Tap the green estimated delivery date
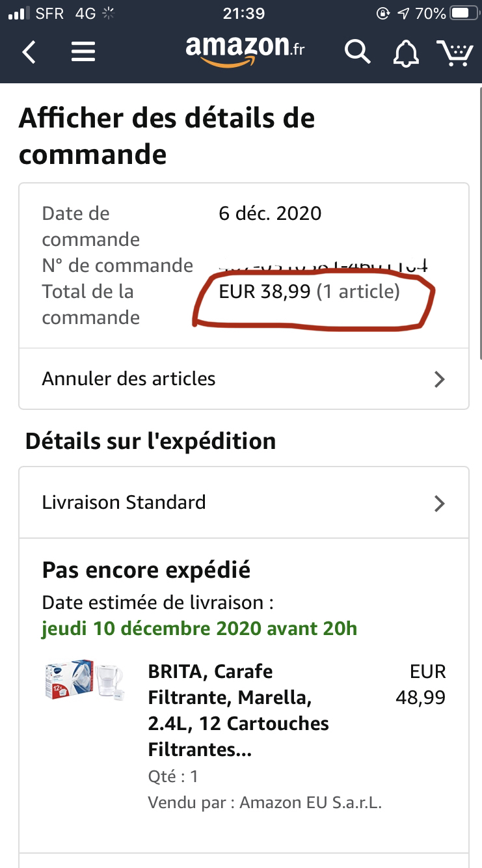The width and height of the screenshot is (482, 868). coord(199,629)
